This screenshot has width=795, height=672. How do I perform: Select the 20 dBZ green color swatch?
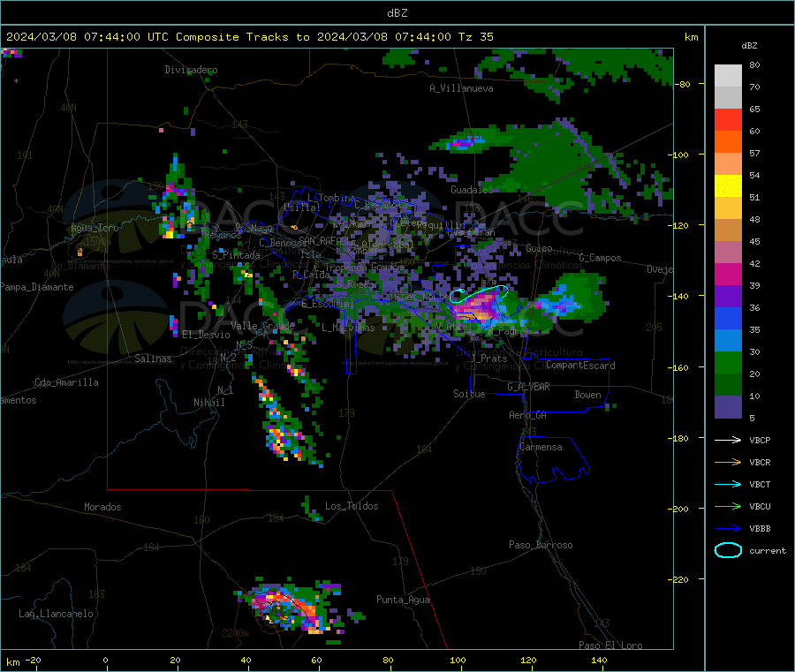coord(728,362)
